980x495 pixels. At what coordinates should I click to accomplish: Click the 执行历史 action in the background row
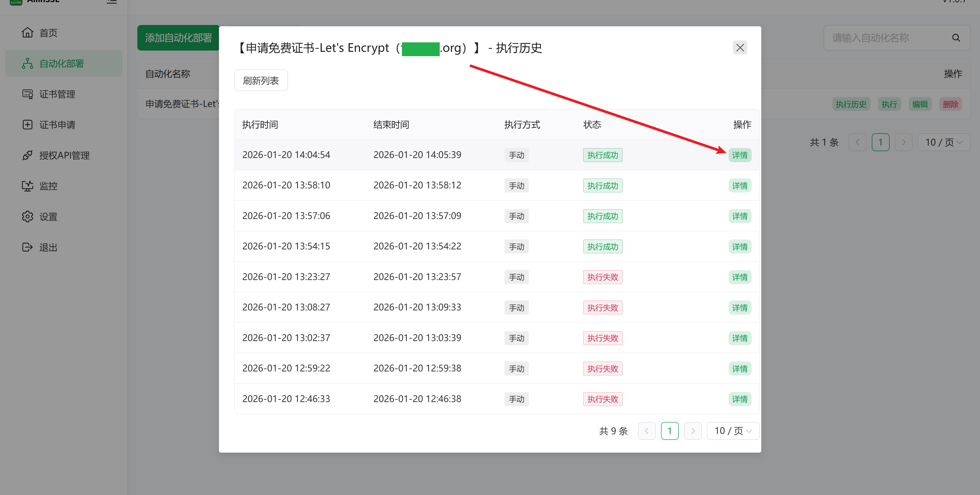851,104
